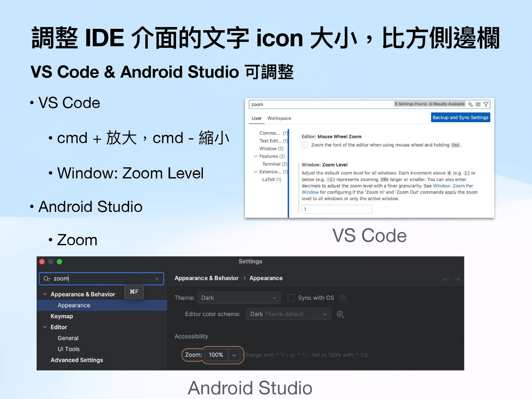Open the Window: Zoom Per Window link

coord(387,189)
